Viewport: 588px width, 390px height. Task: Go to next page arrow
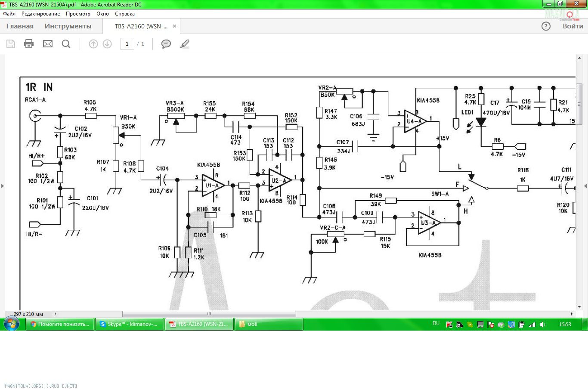point(107,44)
